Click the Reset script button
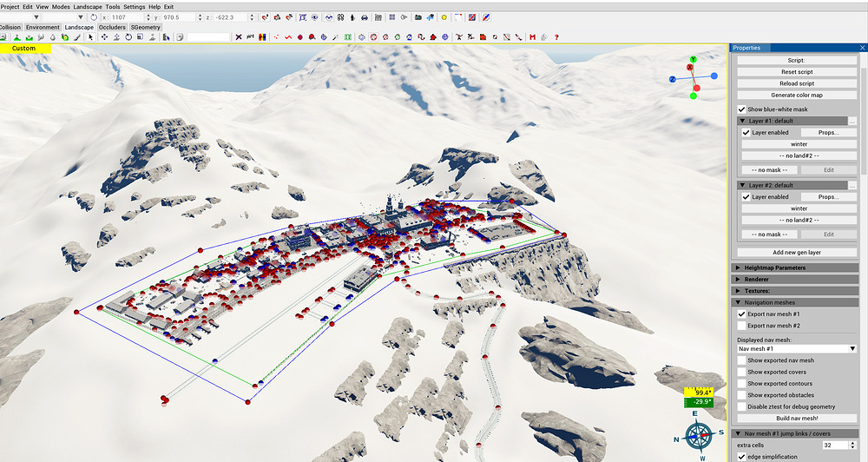Viewport: 868px width, 462px height. point(797,72)
